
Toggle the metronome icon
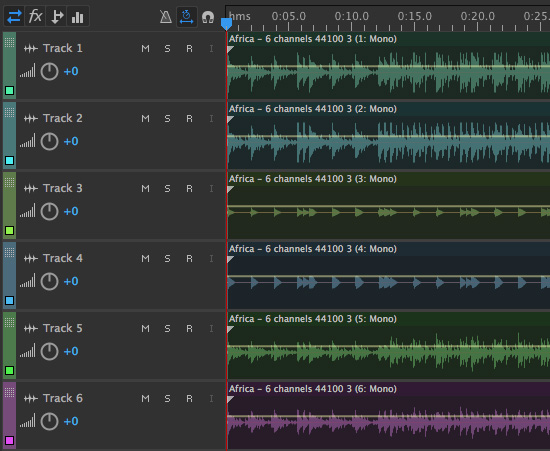pyautogui.click(x=166, y=16)
